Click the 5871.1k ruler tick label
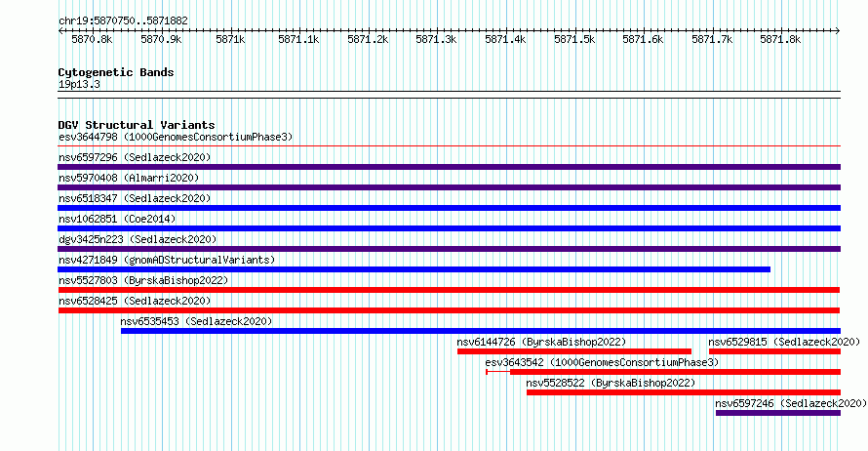Image resolution: width=868 pixels, height=451 pixels. coord(299,39)
